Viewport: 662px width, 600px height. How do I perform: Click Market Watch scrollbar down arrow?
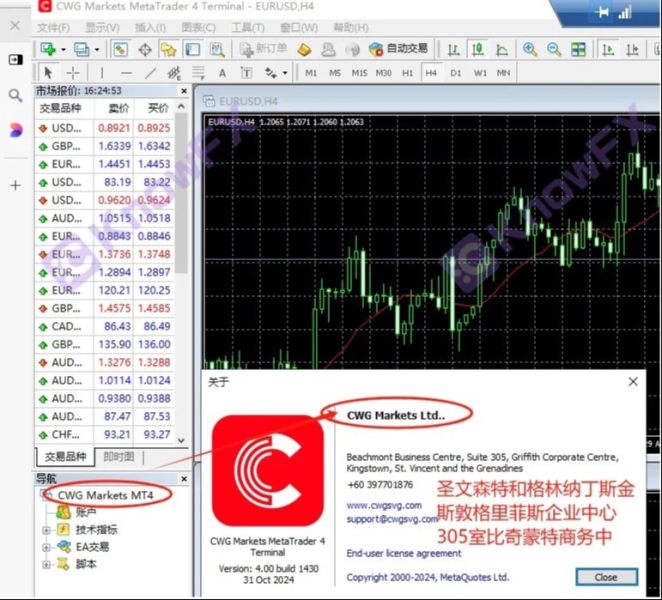182,441
